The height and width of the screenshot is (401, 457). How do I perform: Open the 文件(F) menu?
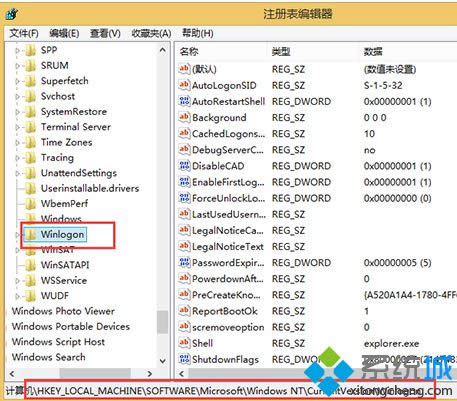click(x=24, y=33)
